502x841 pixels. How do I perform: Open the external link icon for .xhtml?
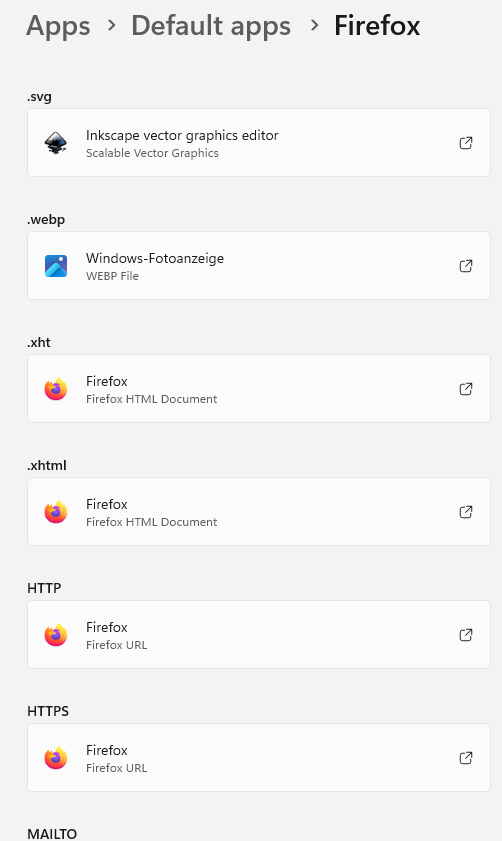point(466,512)
